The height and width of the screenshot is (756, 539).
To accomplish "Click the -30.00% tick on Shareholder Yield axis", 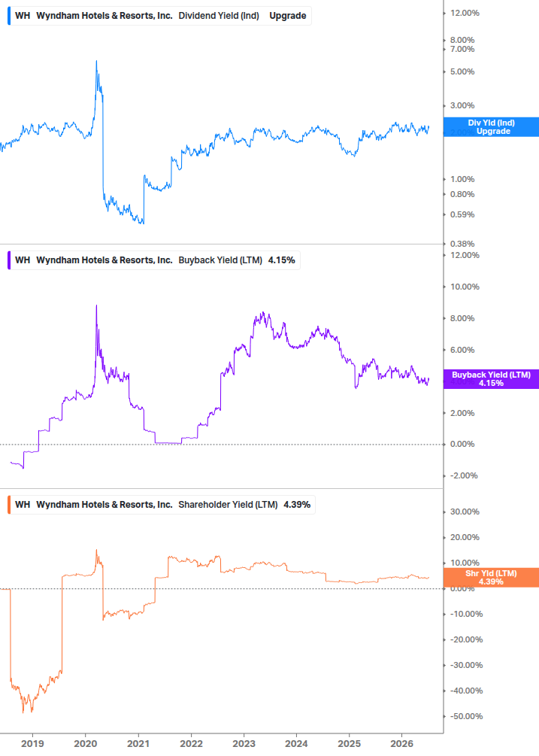I will (466, 666).
